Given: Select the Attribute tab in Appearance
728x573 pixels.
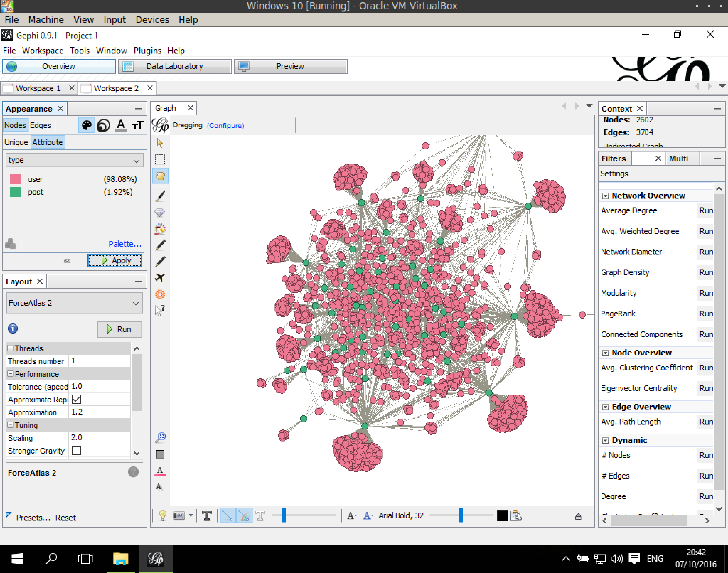Looking at the screenshot, I should tap(48, 142).
